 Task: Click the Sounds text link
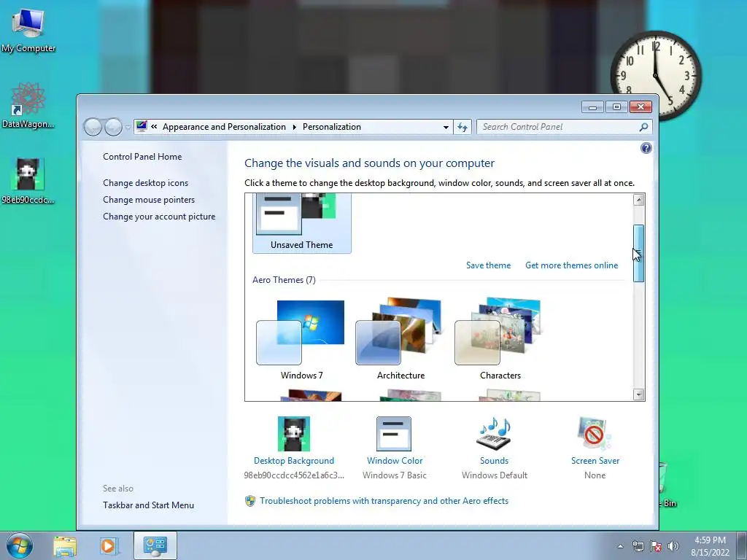coord(494,461)
